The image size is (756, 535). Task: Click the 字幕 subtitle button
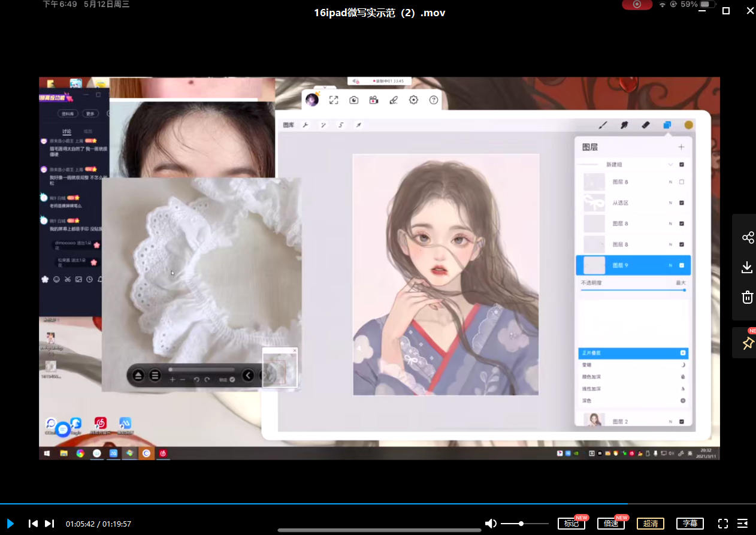tap(690, 524)
